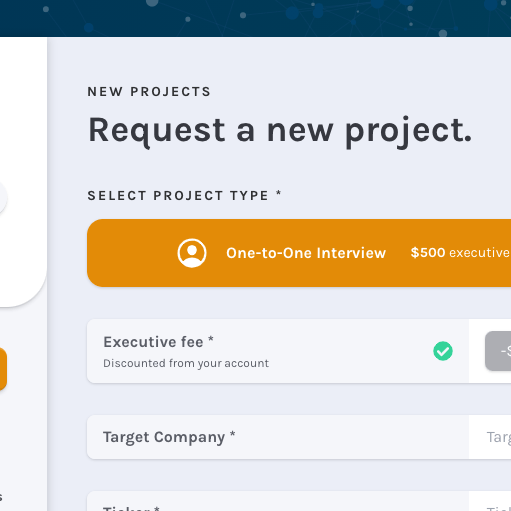Click the "Request a new project." title
The height and width of the screenshot is (511, 511).
click(280, 131)
